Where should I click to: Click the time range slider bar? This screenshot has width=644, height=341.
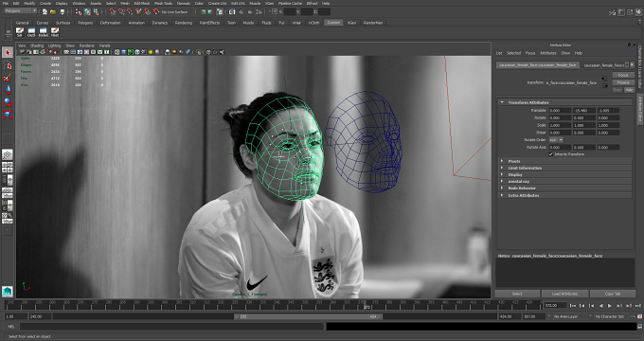click(x=308, y=316)
